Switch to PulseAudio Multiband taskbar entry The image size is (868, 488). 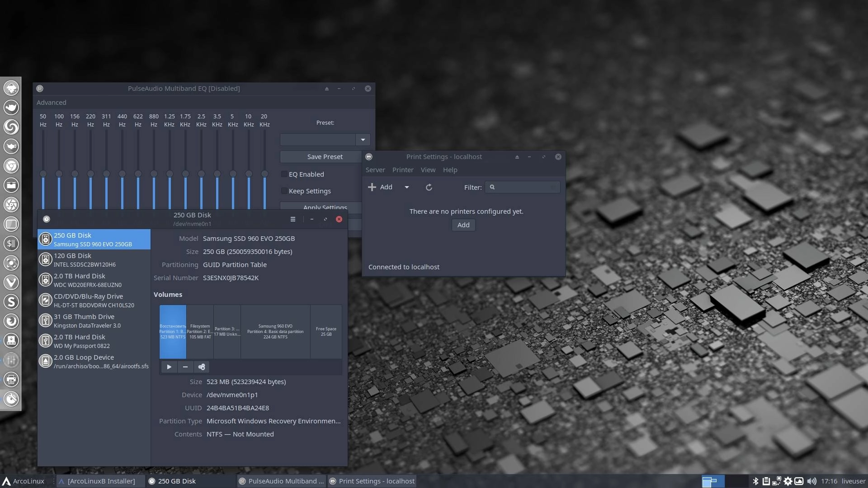[281, 481]
